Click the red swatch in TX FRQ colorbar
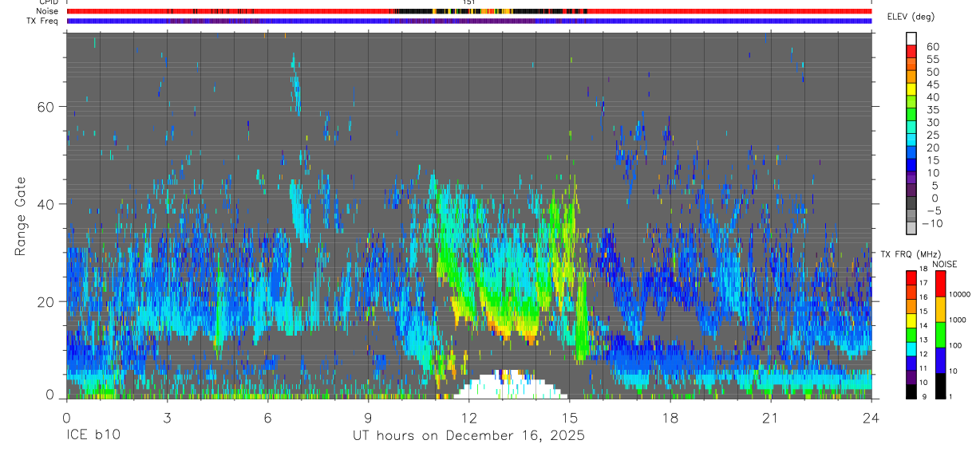Screen dimensions: 980x452 click(911, 276)
